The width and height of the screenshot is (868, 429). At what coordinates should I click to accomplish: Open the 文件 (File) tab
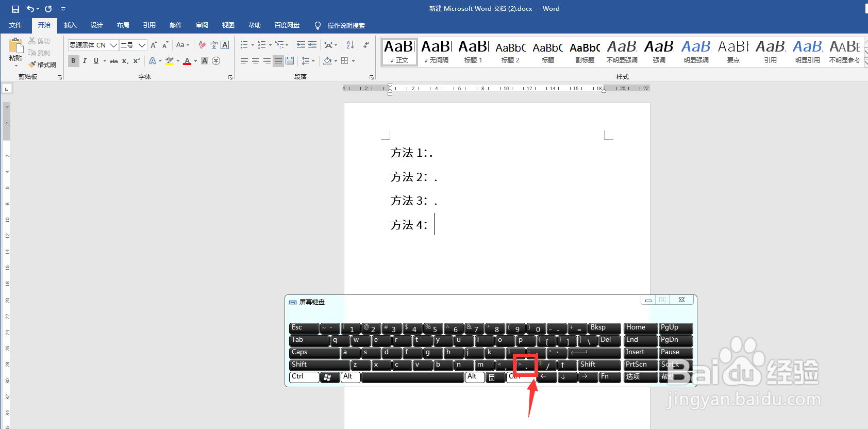click(15, 25)
